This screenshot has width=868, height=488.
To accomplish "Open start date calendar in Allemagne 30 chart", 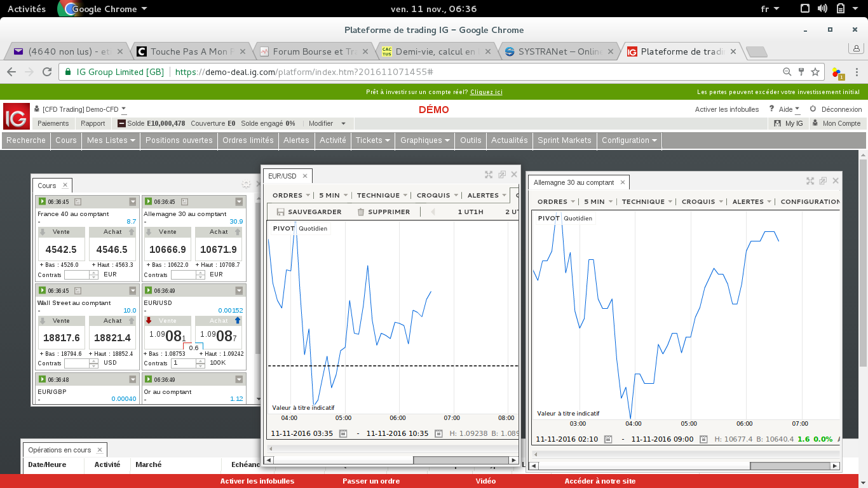I will 609,439.
